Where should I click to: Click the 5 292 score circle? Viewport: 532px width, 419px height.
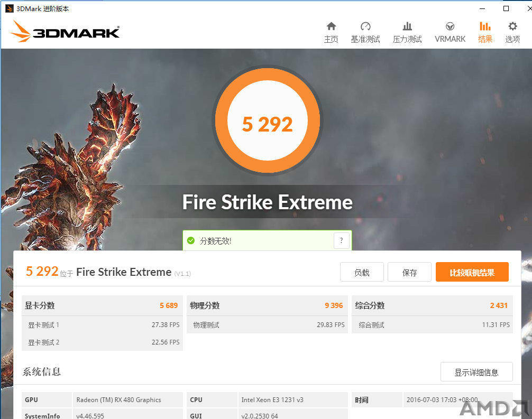coord(268,120)
